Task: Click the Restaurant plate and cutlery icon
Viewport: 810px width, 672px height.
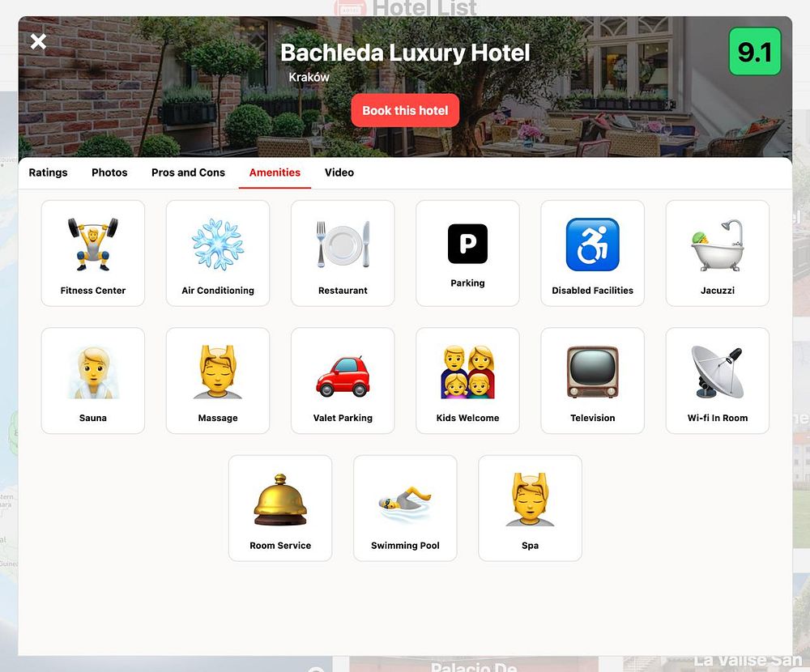Action: pyautogui.click(x=343, y=244)
